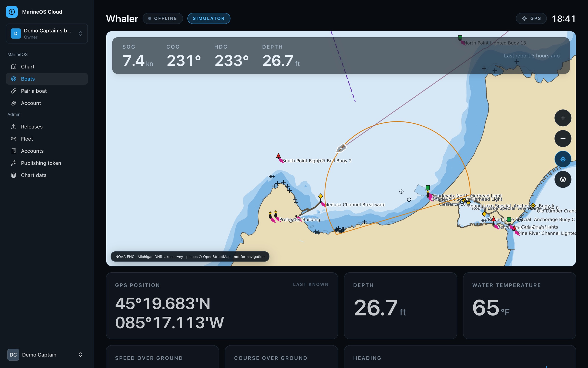Open Publishing token page
This screenshot has width=588, height=368.
click(x=47, y=163)
